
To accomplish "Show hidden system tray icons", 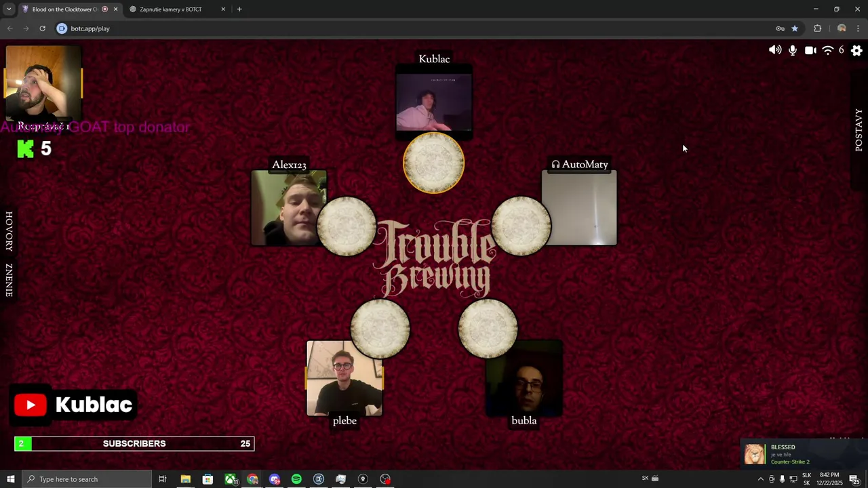I will point(760,479).
